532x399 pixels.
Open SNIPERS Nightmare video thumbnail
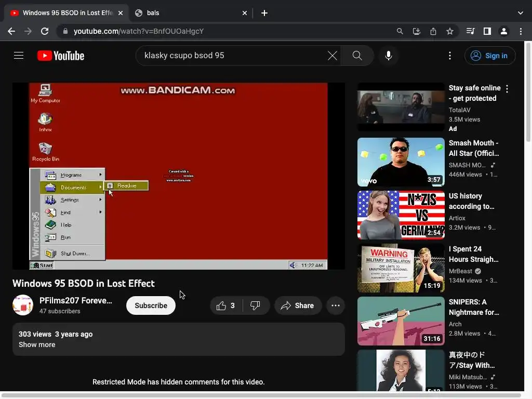click(x=401, y=321)
